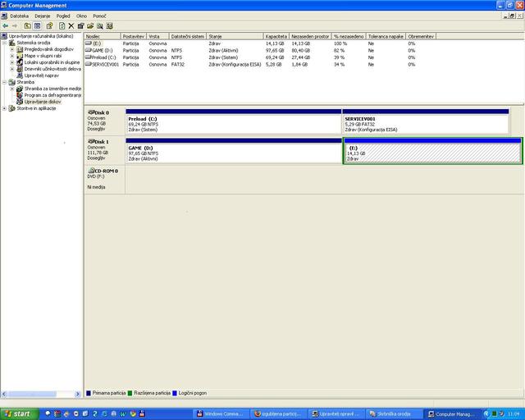The image size is (525, 420).
Task: Click the (E:) volume icon in list
Action: [89, 43]
